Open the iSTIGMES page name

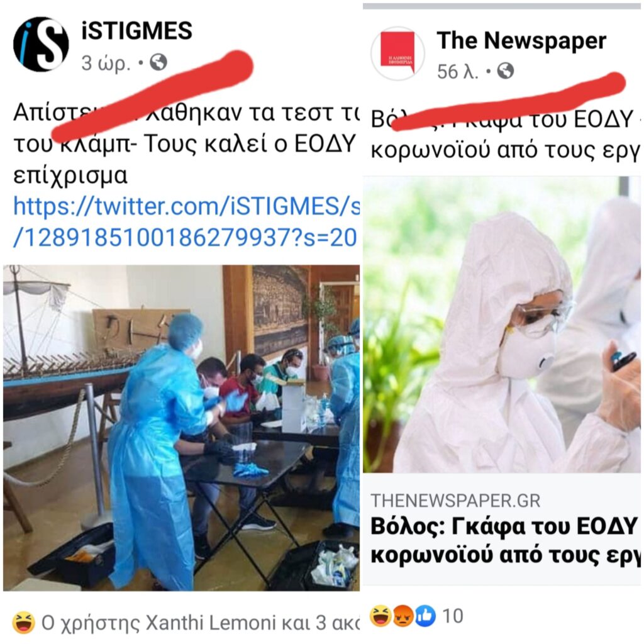(136, 31)
